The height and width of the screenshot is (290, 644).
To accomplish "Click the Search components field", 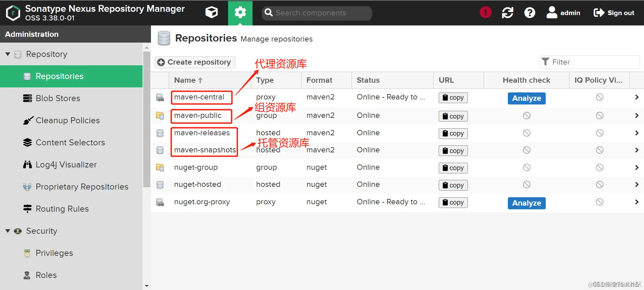I will (x=317, y=13).
